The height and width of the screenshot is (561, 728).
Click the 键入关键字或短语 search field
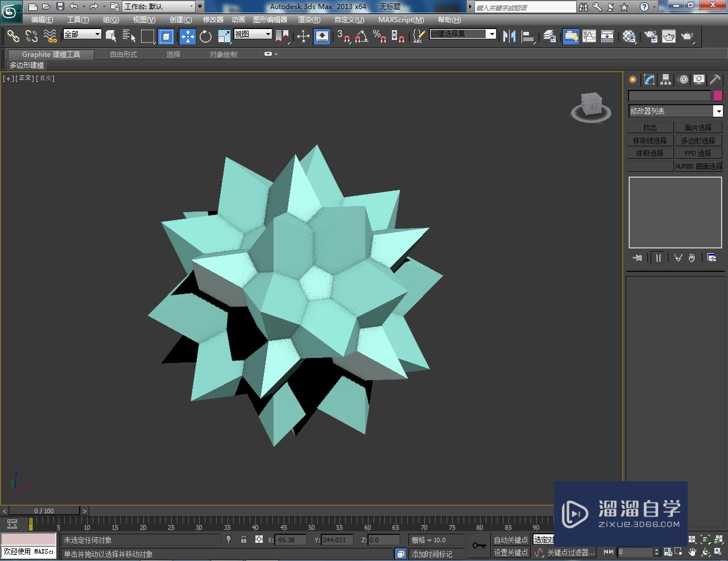(526, 7)
